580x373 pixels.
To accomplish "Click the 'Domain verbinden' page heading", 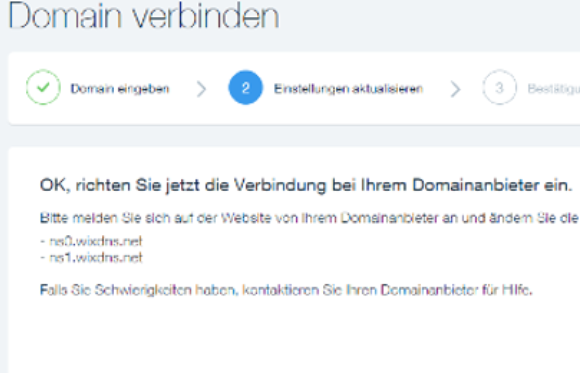I will coord(144,16).
